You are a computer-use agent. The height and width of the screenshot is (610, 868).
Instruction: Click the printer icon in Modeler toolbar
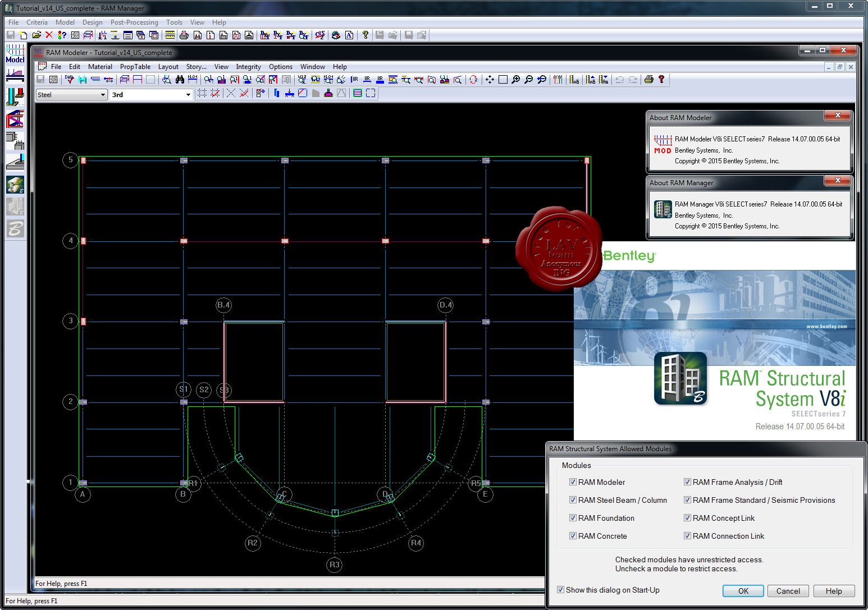coord(648,80)
